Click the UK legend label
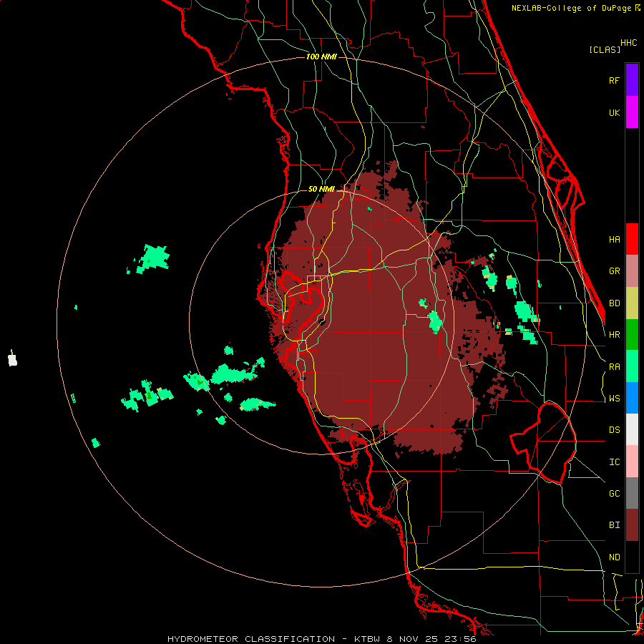The width and height of the screenshot is (644, 644). (x=614, y=112)
